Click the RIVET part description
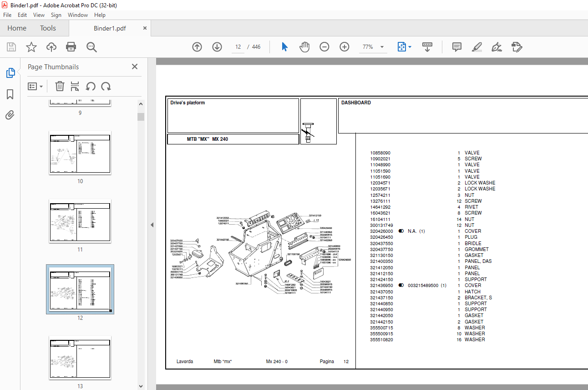The image size is (588, 390). point(471,207)
